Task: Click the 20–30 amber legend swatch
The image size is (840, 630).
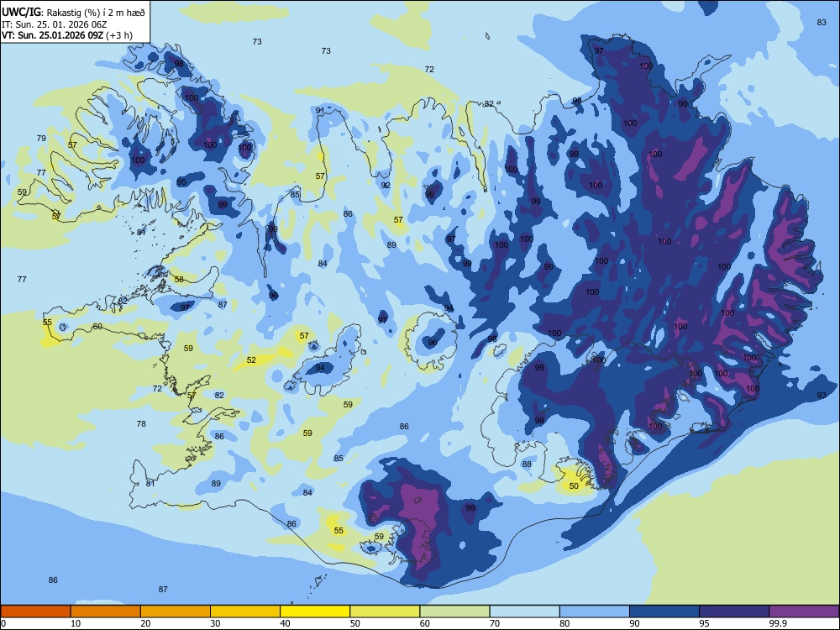Action: click(x=176, y=612)
